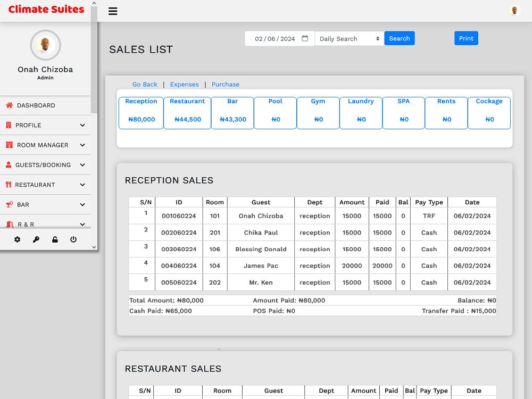532x399 pixels.
Task: Expand the Restaurant menu chevron
Action: tap(82, 185)
